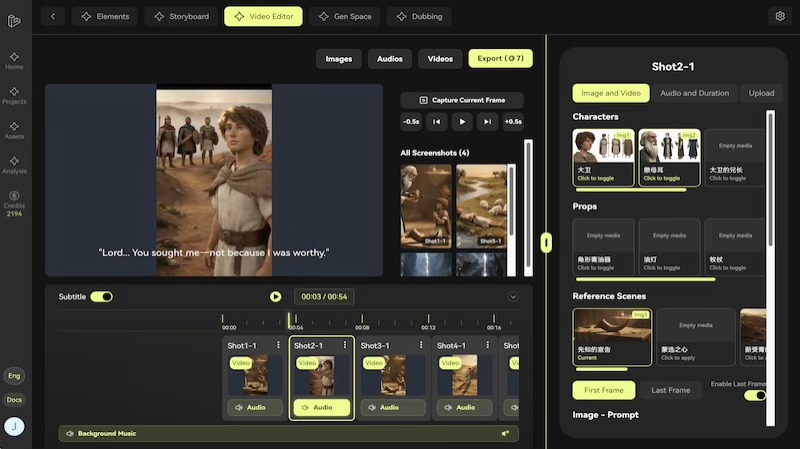Open Shot5-1 screenshot thumbnail

481,206
